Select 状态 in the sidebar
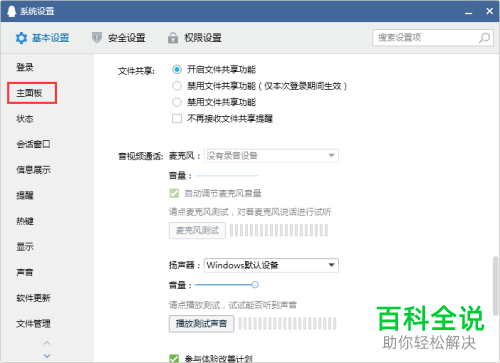The width and height of the screenshot is (500, 363). tap(25, 119)
